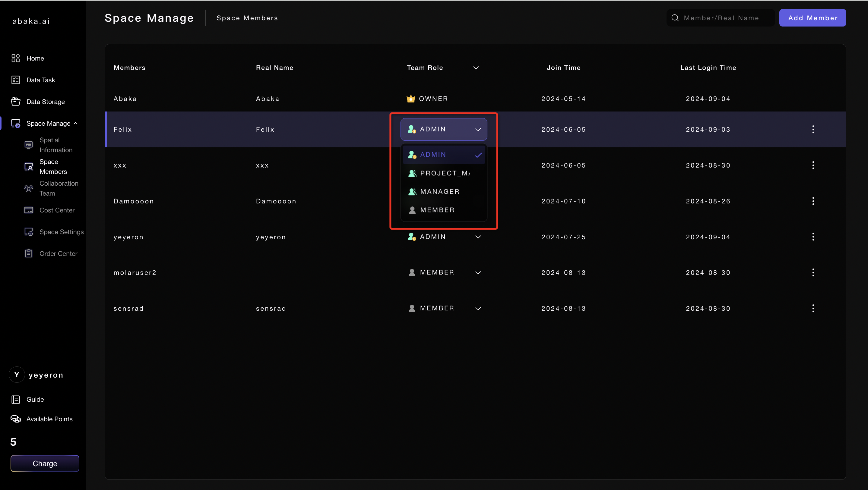Click the Available Points coins icon
Screen dimensions: 868x490
pos(15,419)
